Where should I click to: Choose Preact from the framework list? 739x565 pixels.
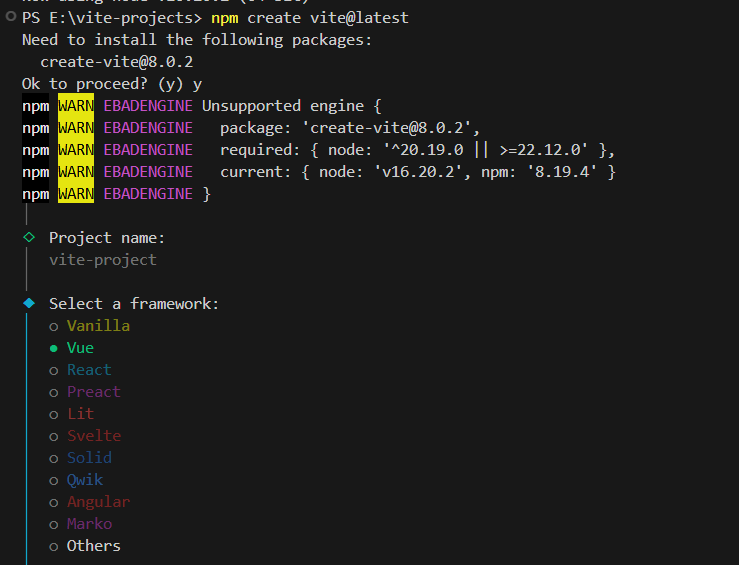85,392
